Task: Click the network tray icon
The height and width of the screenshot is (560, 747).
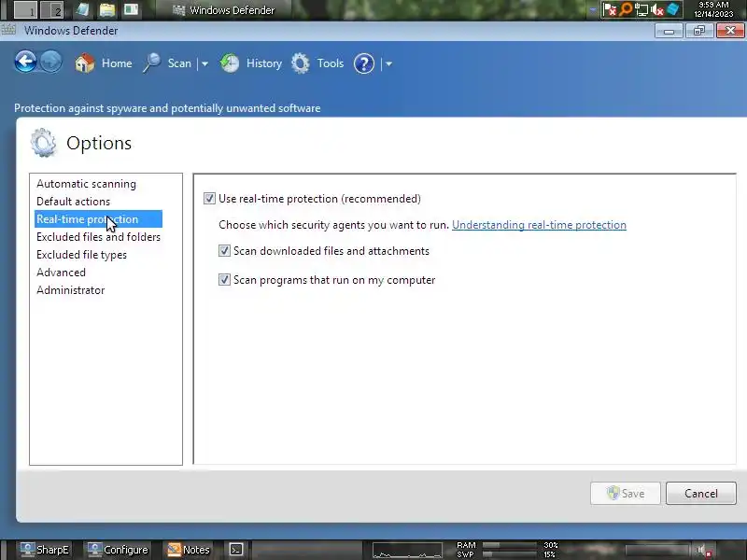Action: (641, 9)
